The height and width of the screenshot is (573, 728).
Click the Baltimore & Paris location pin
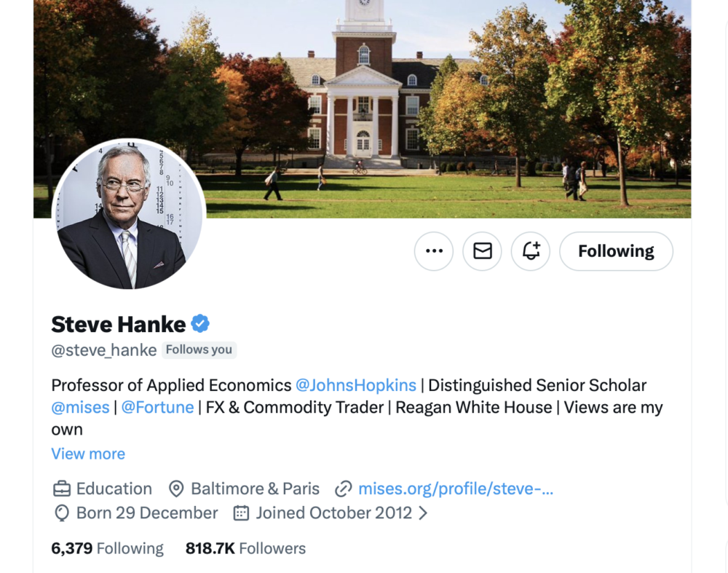(176, 489)
